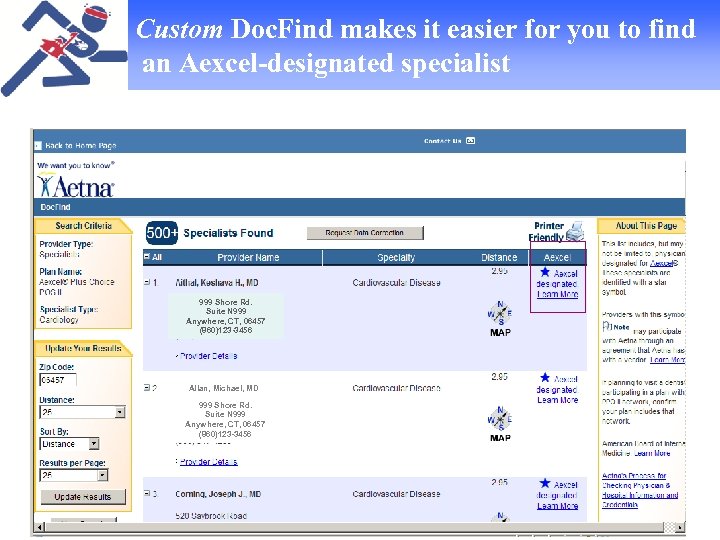Image resolution: width=720 pixels, height=540 pixels.
Task: Toggle checkbox for provider row 3
Action: pos(147,494)
